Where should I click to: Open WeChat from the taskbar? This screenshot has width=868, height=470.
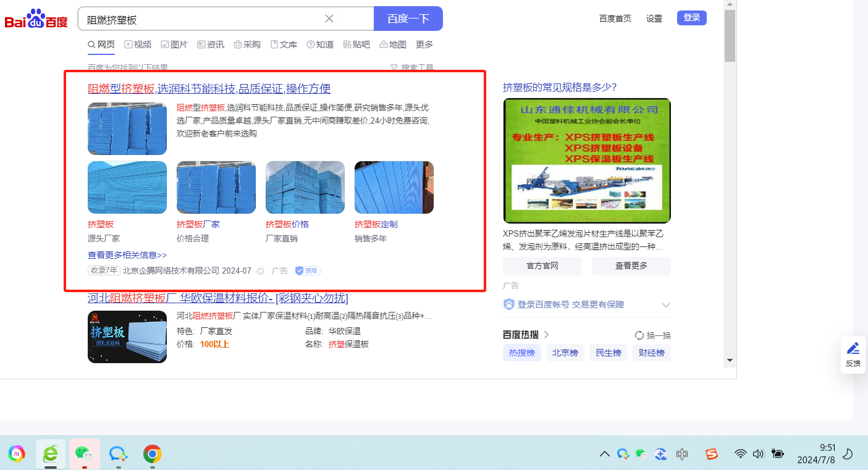pyautogui.click(x=83, y=454)
